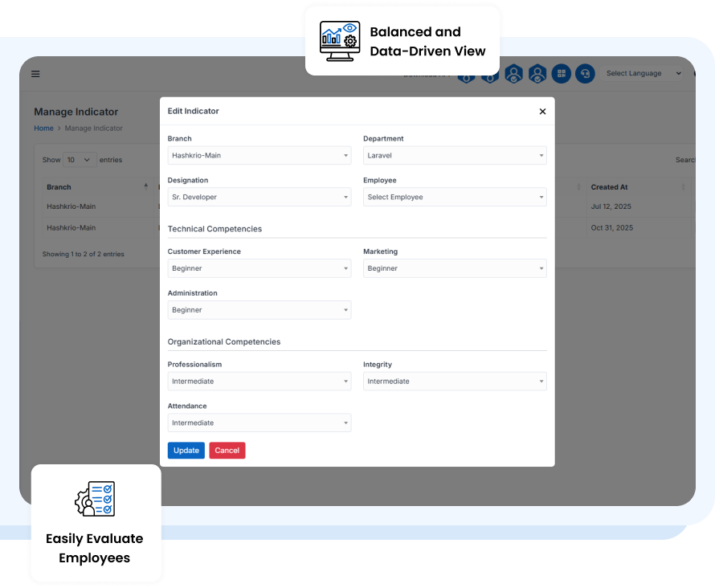715x588 pixels.
Task: Sort the table by Branch column arrow
Action: coord(145,187)
